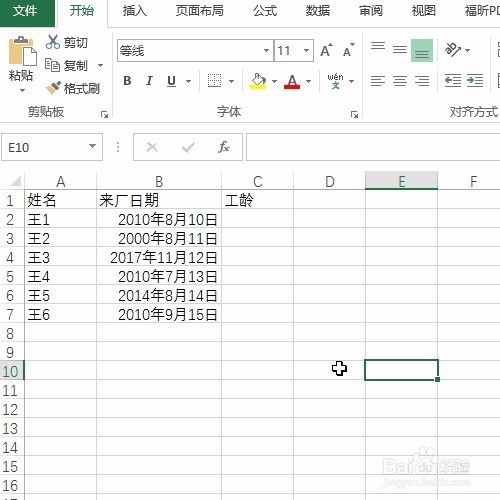This screenshot has width=500, height=500.
Task: Select row 7 header
Action: [x=12, y=314]
